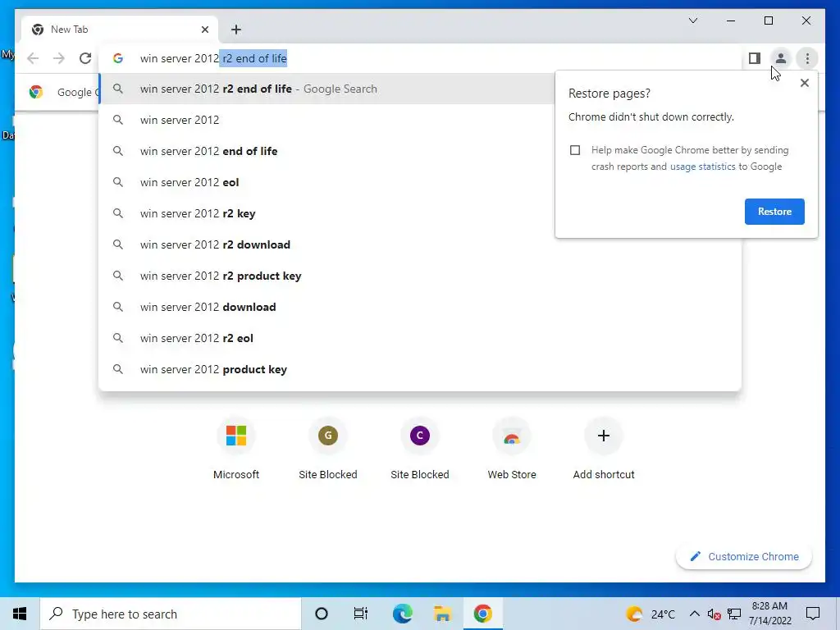Open Chrome's three-dot menu
This screenshot has width=840, height=630.
[807, 58]
